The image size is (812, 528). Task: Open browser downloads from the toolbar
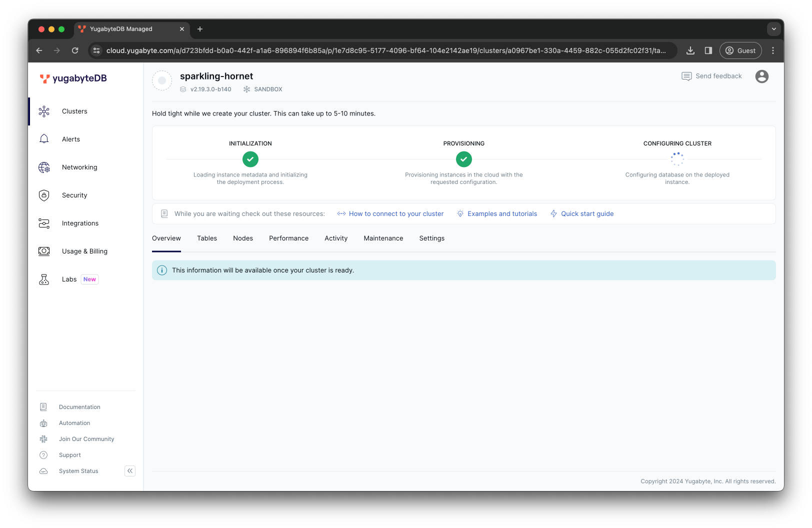(690, 50)
